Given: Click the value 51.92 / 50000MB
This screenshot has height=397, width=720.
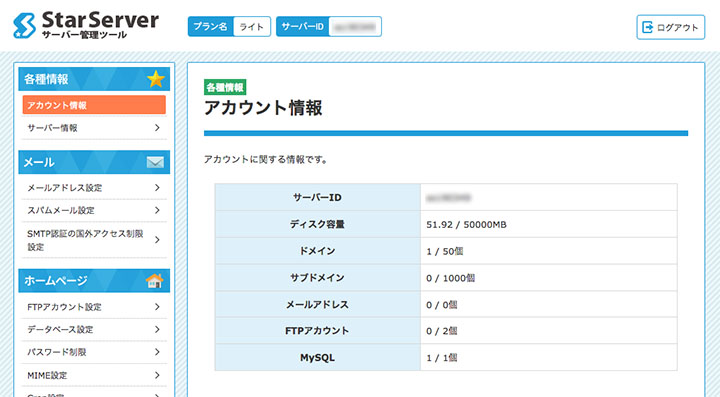Looking at the screenshot, I should 467,225.
